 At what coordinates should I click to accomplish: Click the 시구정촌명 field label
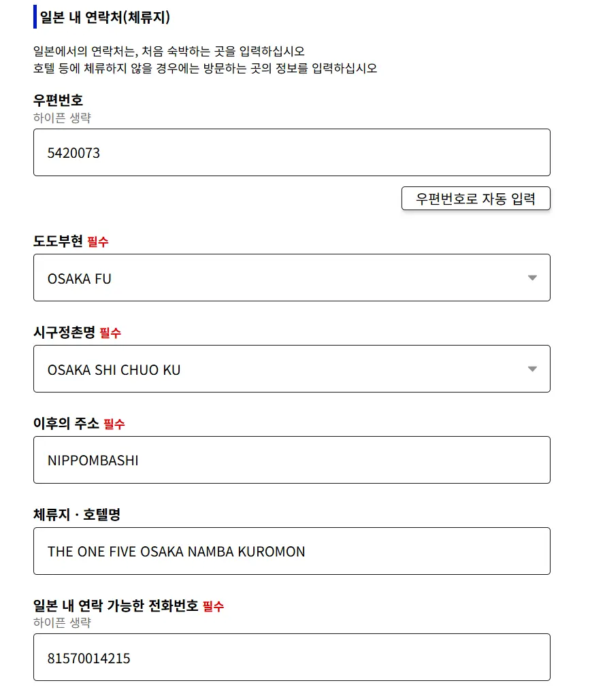[65, 332]
